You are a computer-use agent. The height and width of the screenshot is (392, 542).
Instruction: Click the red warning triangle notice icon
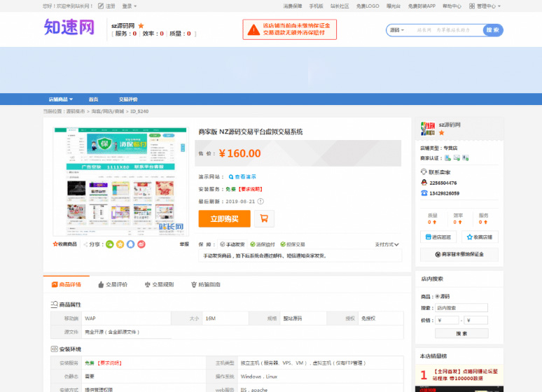[x=253, y=30]
